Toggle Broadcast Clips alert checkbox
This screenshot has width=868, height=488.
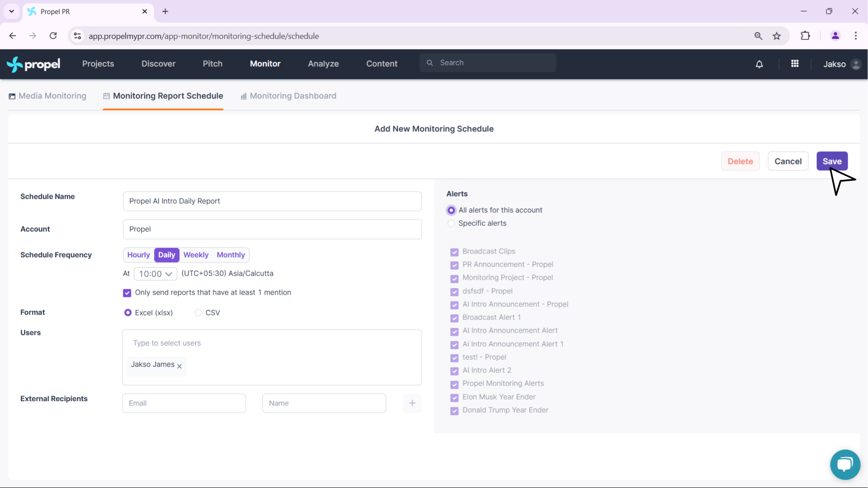click(454, 252)
